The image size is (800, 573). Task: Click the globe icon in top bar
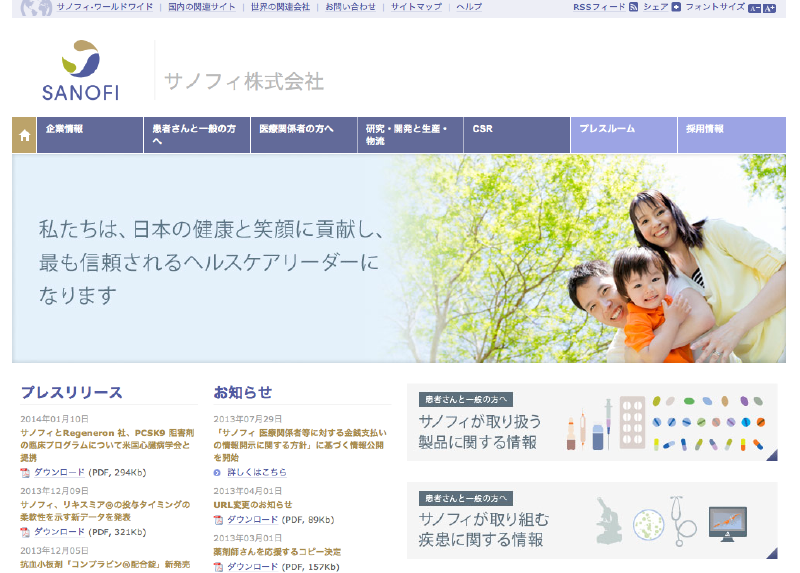tap(36, 8)
